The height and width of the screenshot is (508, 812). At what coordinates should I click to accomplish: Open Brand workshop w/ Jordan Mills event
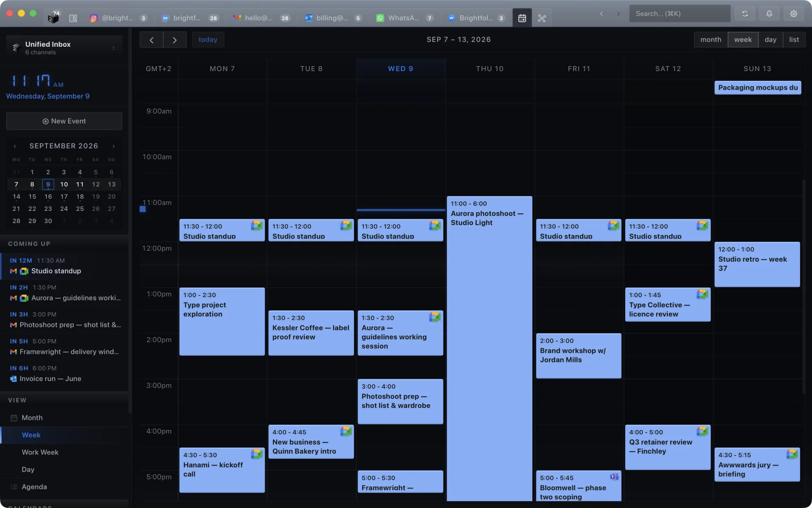click(579, 356)
